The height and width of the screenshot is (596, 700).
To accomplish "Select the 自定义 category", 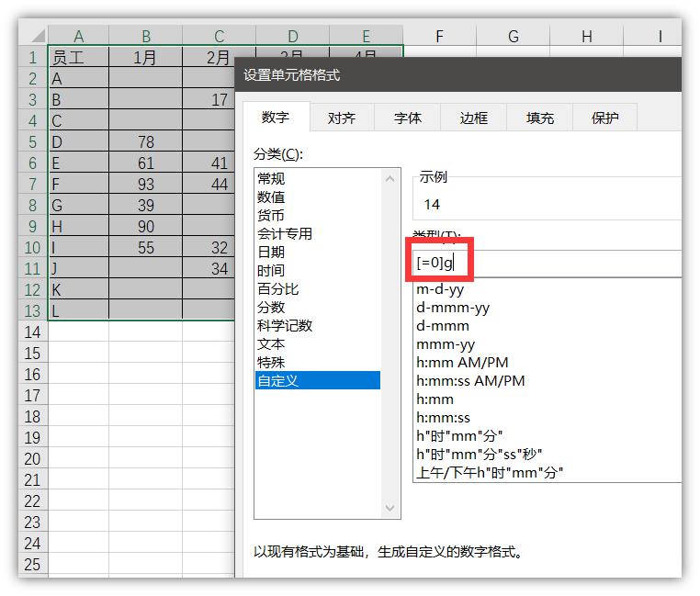I will click(x=318, y=380).
